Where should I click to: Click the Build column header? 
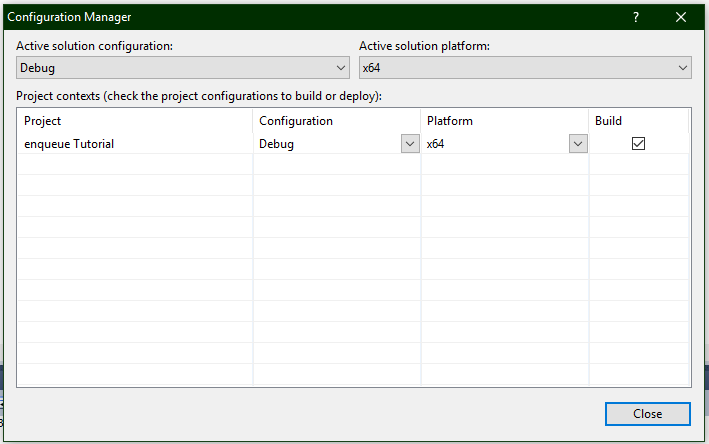pyautogui.click(x=608, y=121)
